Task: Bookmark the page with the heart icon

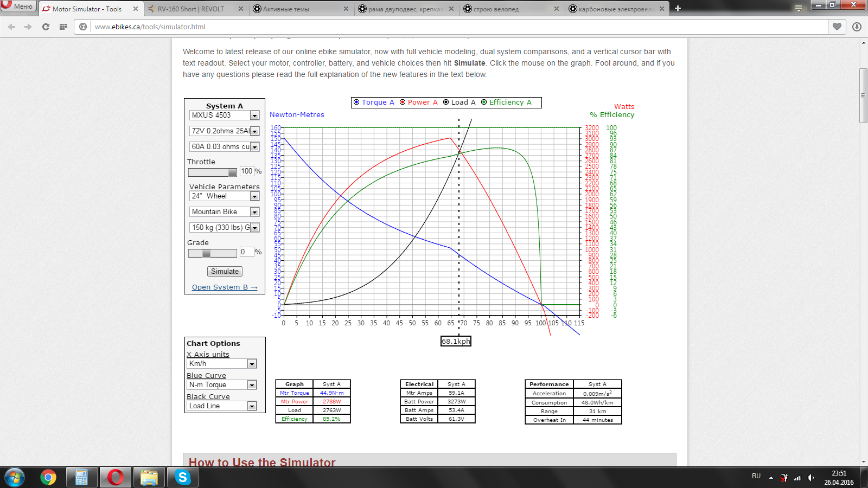Action: coord(837,27)
